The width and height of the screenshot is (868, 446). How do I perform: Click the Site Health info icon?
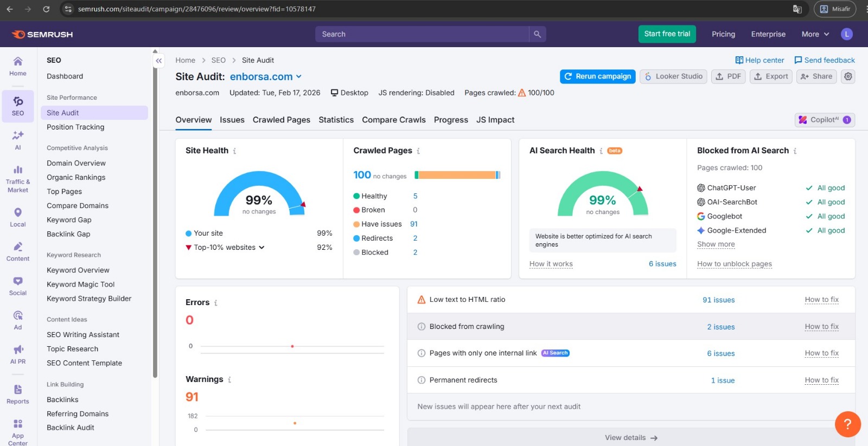[x=234, y=151]
